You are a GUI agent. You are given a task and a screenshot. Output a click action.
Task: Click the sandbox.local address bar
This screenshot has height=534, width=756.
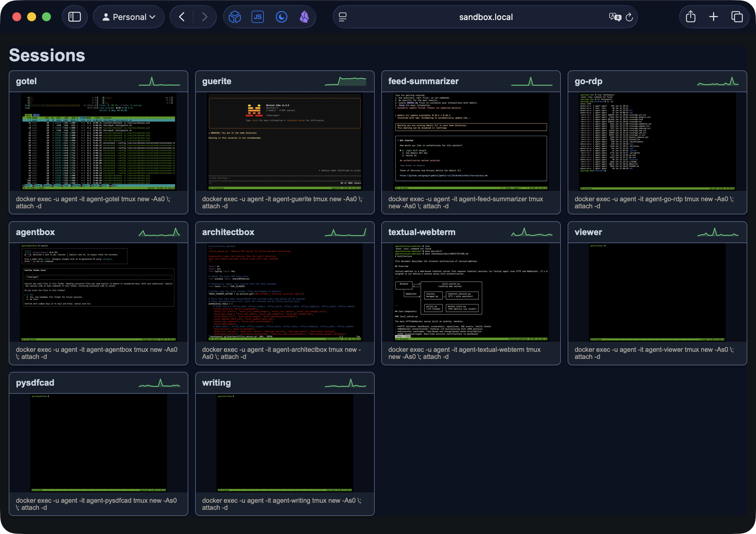pyautogui.click(x=486, y=17)
